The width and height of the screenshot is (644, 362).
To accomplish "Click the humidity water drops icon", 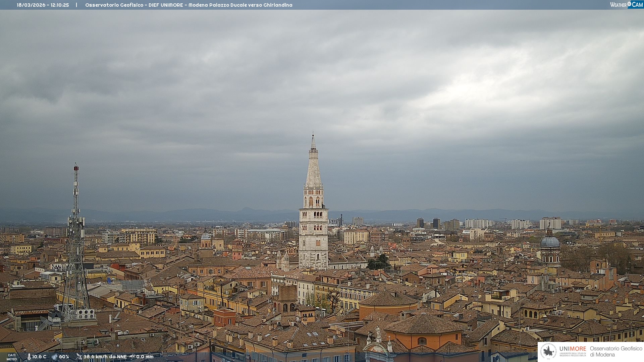I will pyautogui.click(x=55, y=357).
